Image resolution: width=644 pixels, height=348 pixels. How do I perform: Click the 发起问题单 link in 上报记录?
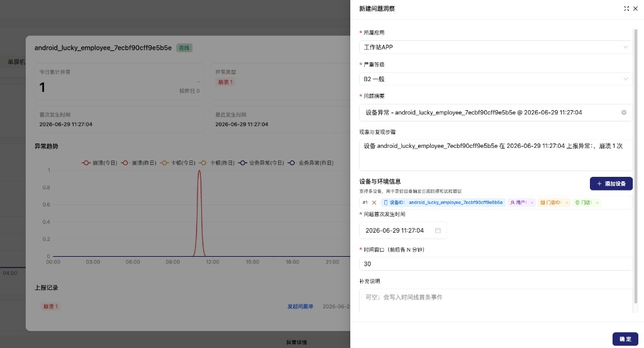(x=300, y=306)
